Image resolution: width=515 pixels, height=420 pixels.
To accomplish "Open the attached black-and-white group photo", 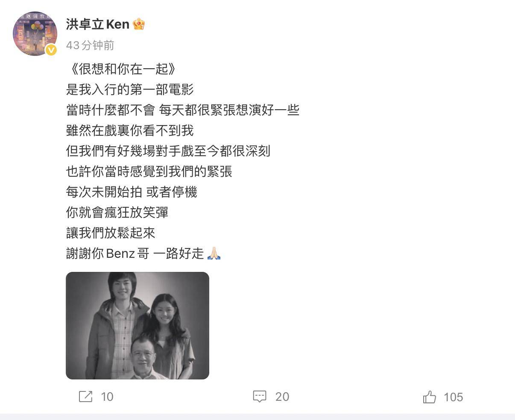I will click(138, 326).
